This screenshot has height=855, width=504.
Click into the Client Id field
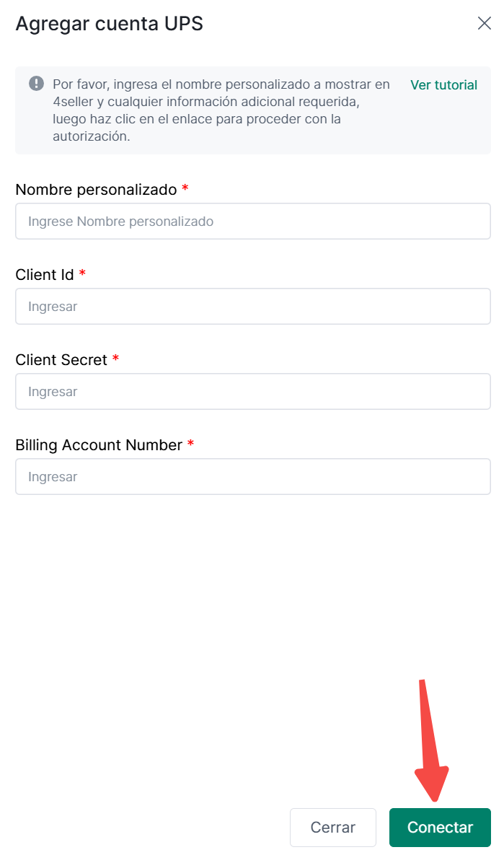[252, 307]
